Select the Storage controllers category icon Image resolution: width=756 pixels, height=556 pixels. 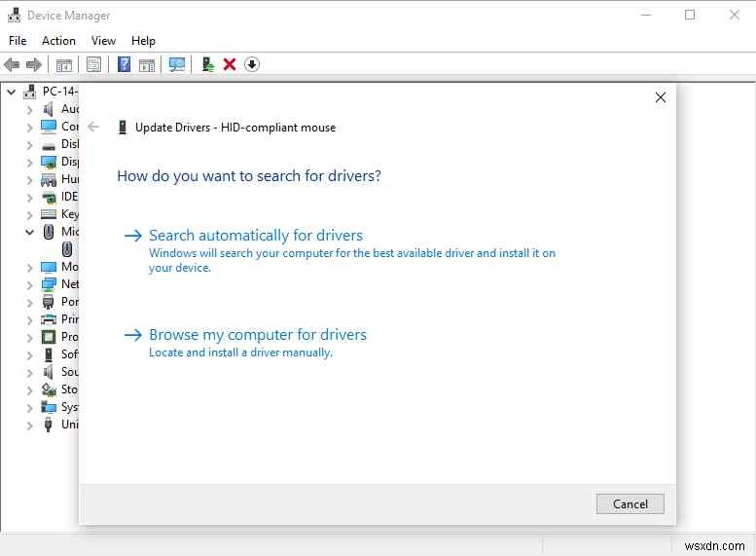(49, 389)
